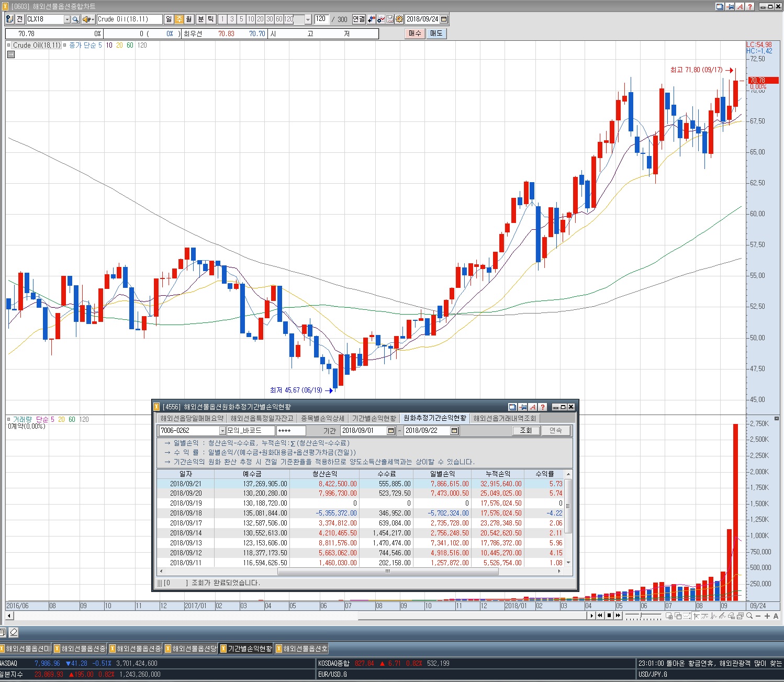This screenshot has width=784, height=682.
Task: Click the 매수 buy button
Action: tap(415, 33)
